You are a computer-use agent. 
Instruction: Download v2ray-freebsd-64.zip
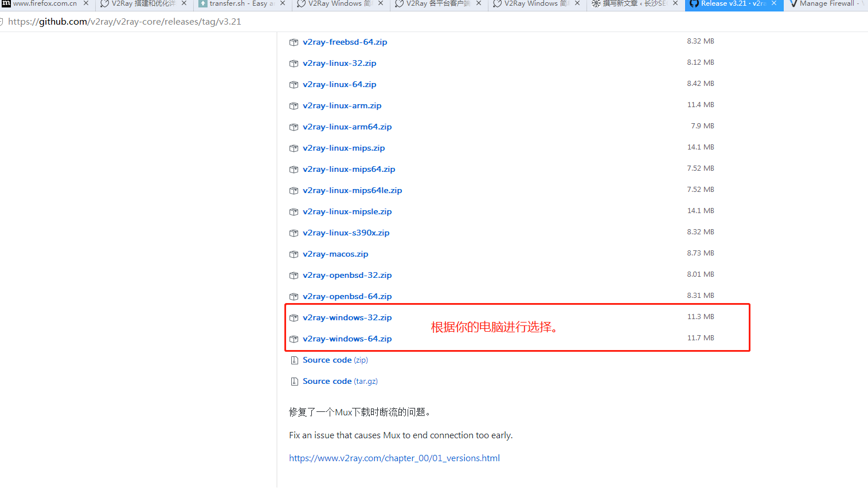click(x=345, y=42)
